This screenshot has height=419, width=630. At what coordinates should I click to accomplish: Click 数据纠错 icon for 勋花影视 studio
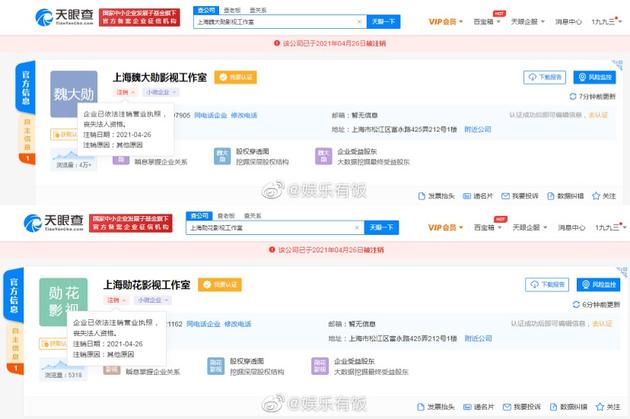point(553,407)
